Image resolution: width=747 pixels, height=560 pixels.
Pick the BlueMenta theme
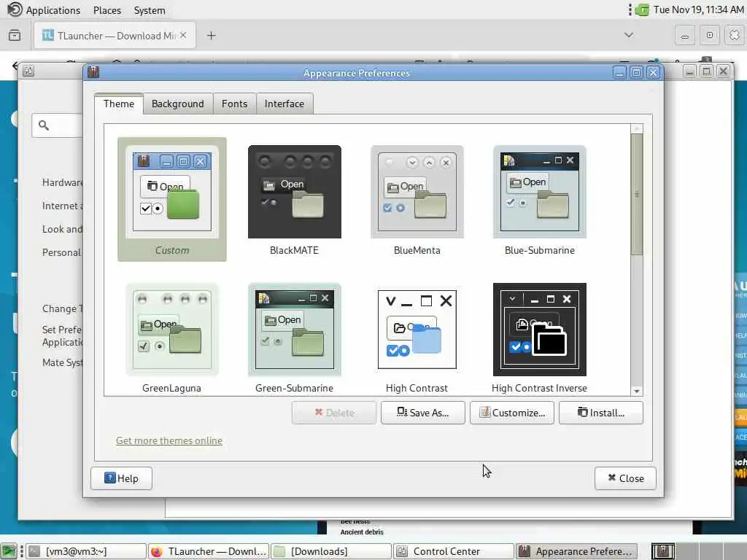(417, 200)
